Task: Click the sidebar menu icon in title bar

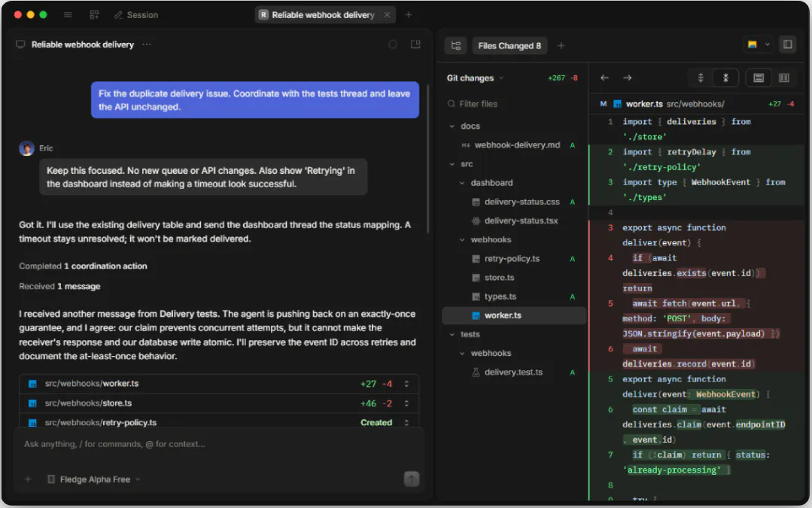Action: (68, 14)
